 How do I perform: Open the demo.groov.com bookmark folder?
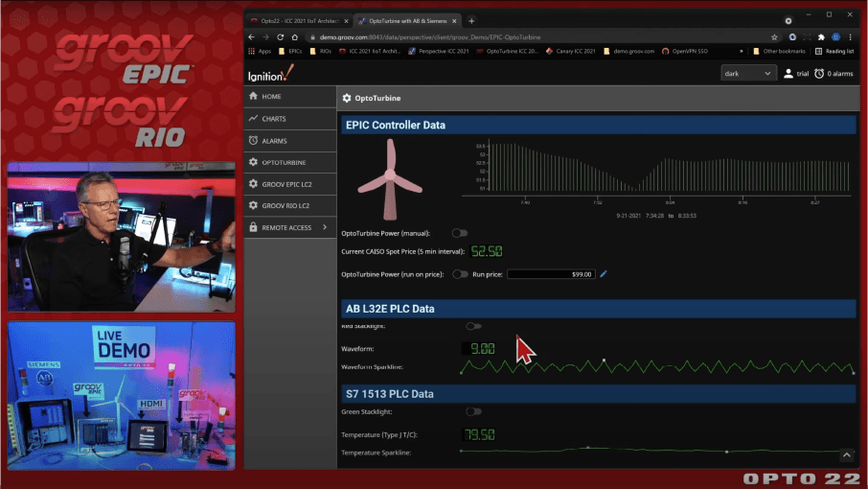(x=628, y=51)
